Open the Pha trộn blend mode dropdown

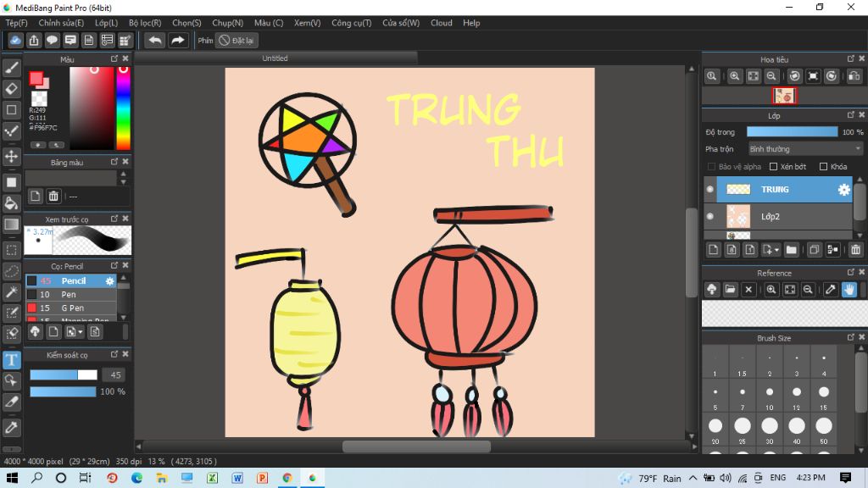tap(805, 149)
